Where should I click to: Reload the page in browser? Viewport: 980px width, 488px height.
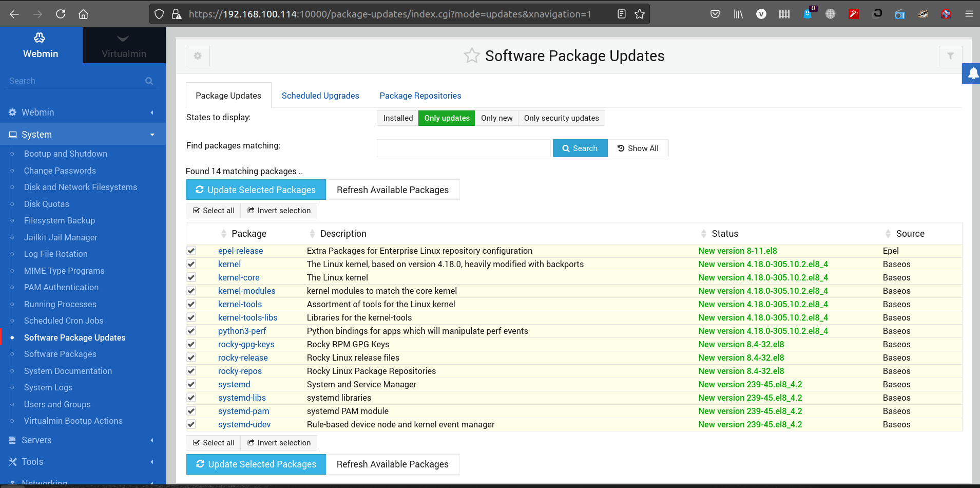tap(61, 14)
